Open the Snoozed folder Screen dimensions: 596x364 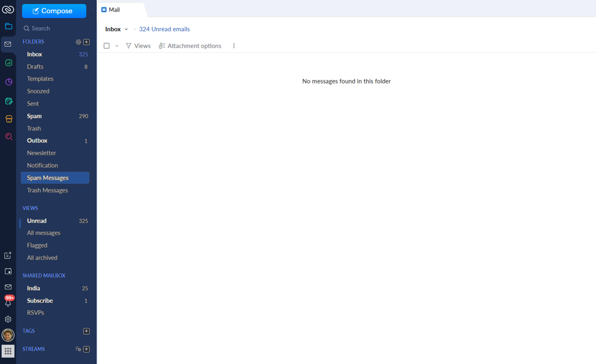(55, 91)
